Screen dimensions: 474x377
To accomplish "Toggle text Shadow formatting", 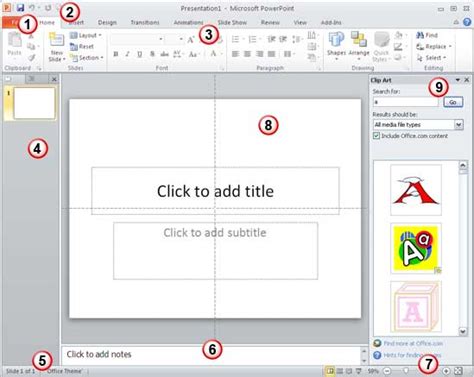I will tap(152, 54).
